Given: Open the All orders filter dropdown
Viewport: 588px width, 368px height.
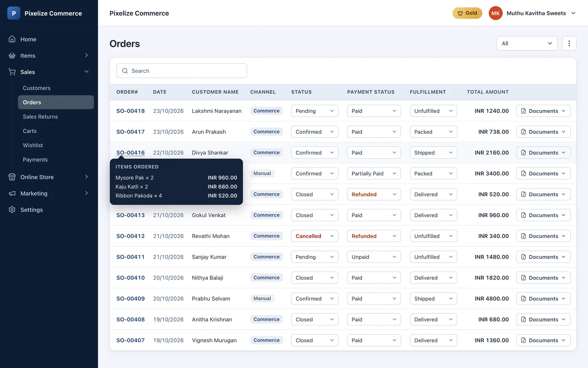Looking at the screenshot, I should [x=527, y=43].
